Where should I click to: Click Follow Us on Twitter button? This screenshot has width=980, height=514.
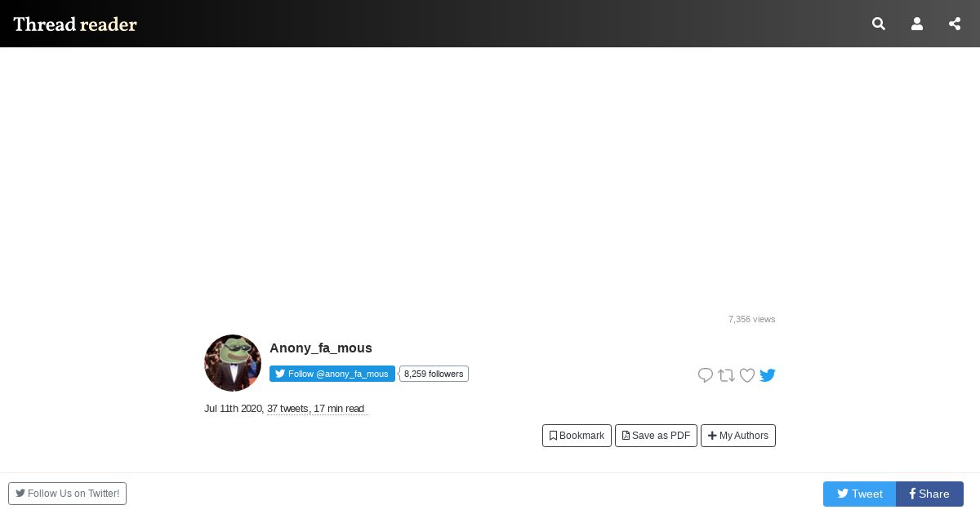pos(68,494)
